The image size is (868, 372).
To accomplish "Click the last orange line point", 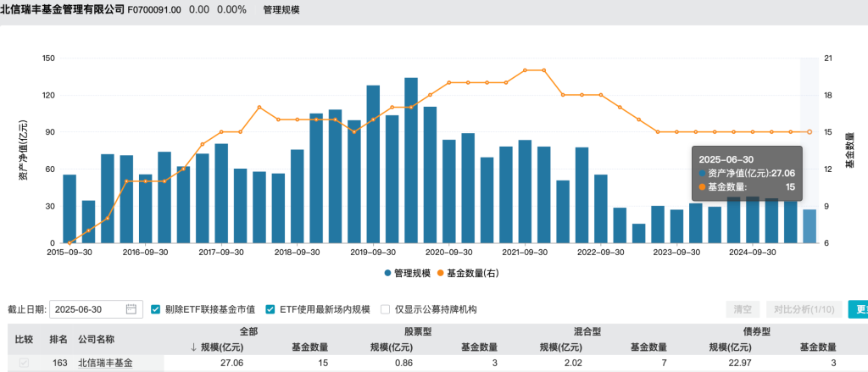I will coord(810,131).
